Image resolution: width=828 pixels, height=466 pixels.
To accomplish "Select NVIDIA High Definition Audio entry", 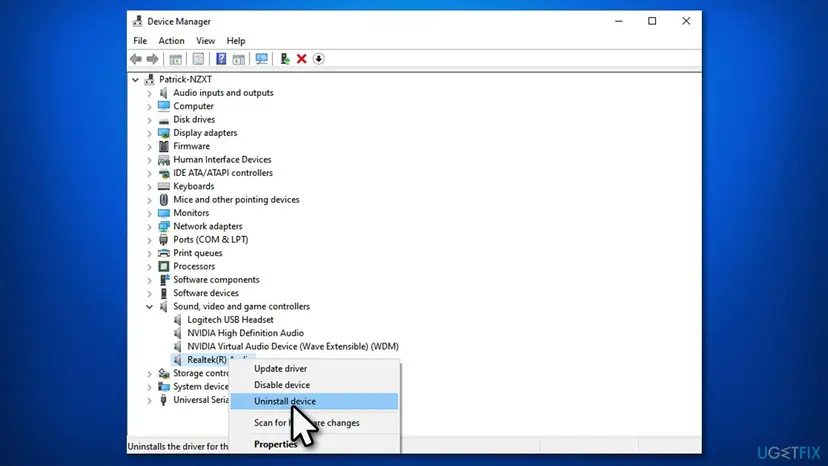I will (x=246, y=333).
